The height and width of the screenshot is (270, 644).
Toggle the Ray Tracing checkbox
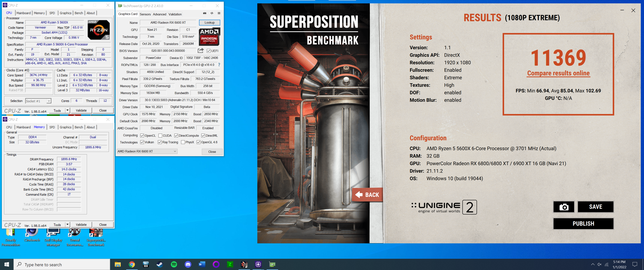click(x=160, y=142)
